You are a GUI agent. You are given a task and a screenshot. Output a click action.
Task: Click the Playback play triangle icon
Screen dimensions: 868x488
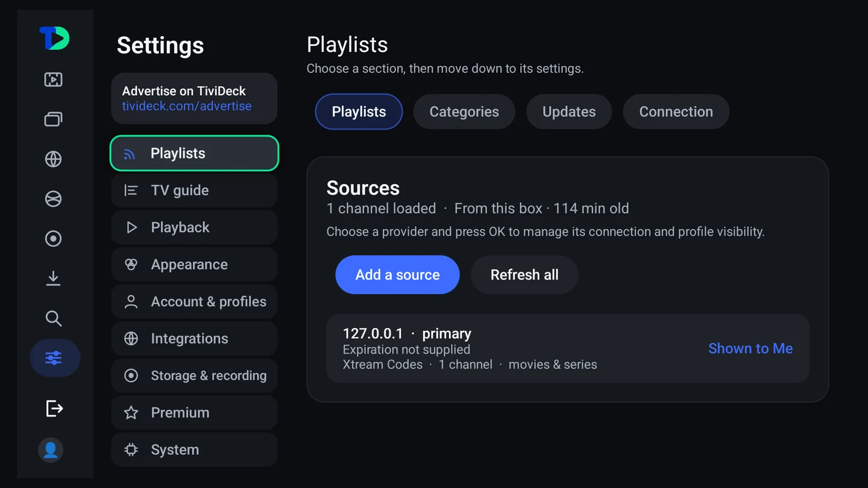(x=131, y=227)
